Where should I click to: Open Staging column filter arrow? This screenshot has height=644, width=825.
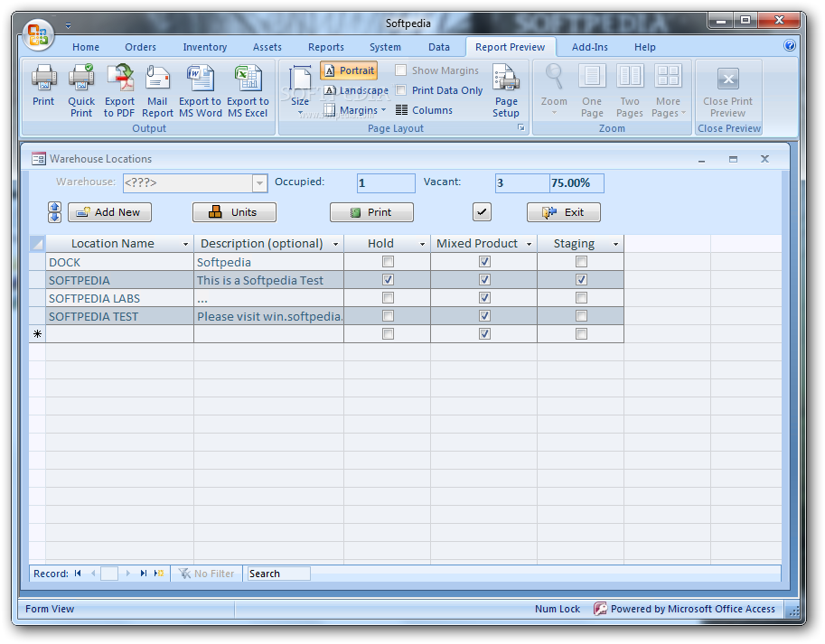[x=615, y=244]
